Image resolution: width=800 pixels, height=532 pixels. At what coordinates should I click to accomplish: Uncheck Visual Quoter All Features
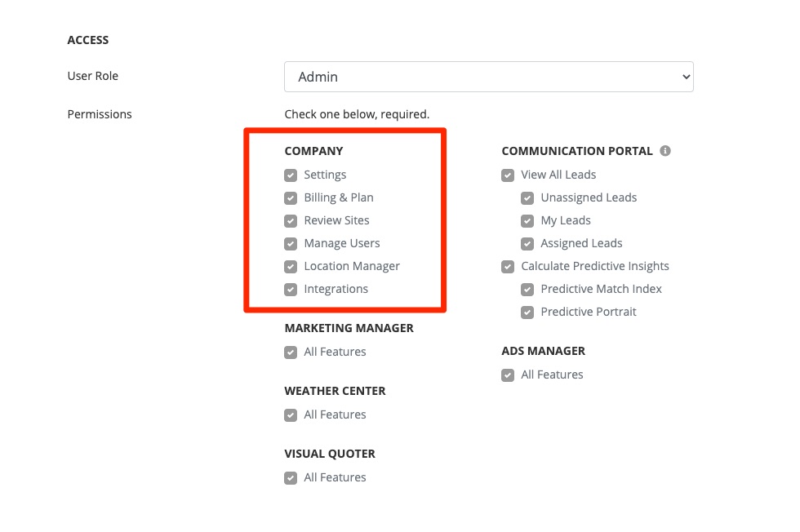click(x=291, y=478)
